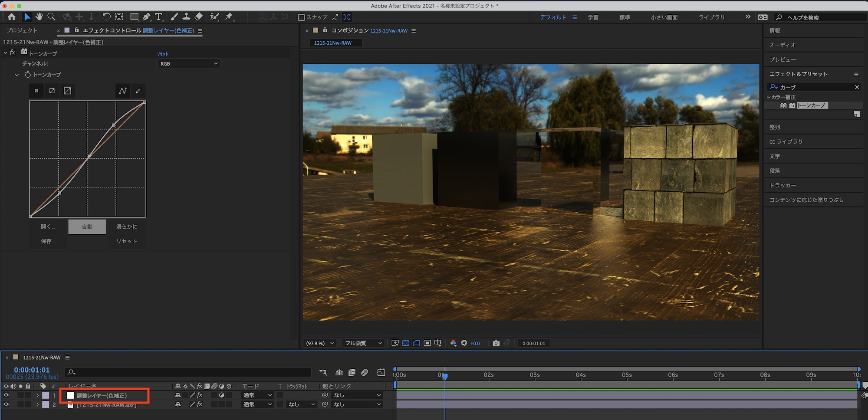Switch to the 学習 workspace tab
The height and width of the screenshot is (420, 868).
click(x=593, y=17)
